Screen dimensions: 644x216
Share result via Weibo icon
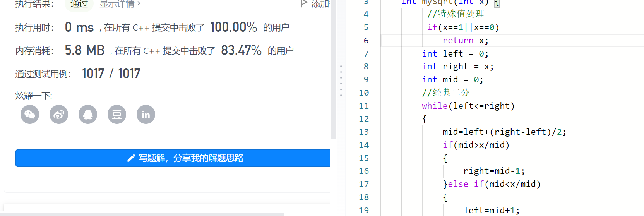pos(59,115)
